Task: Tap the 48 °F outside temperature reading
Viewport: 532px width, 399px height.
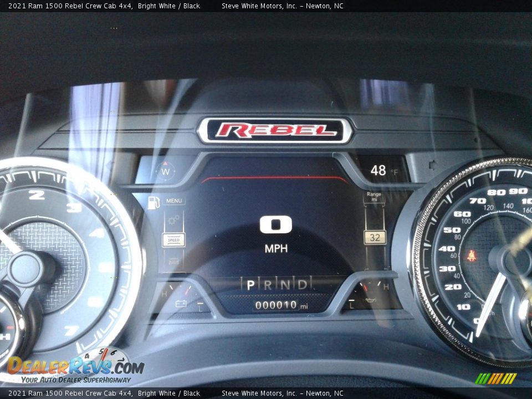Action: click(384, 170)
